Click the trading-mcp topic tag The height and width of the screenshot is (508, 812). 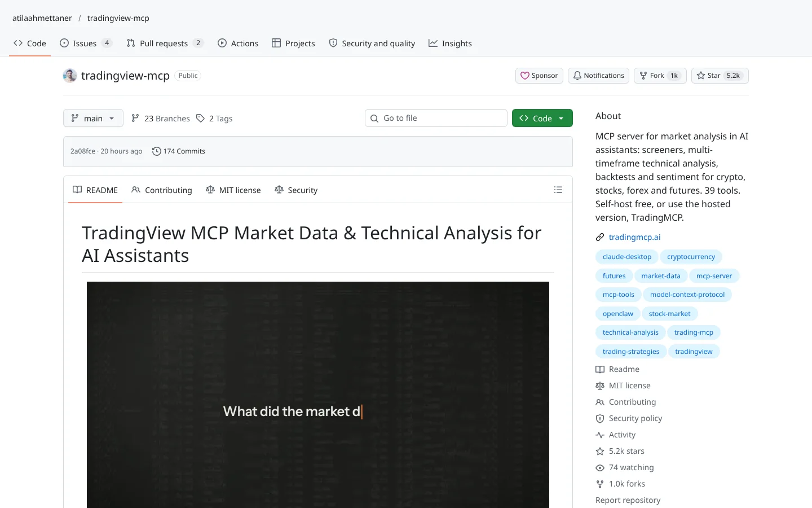(x=694, y=332)
